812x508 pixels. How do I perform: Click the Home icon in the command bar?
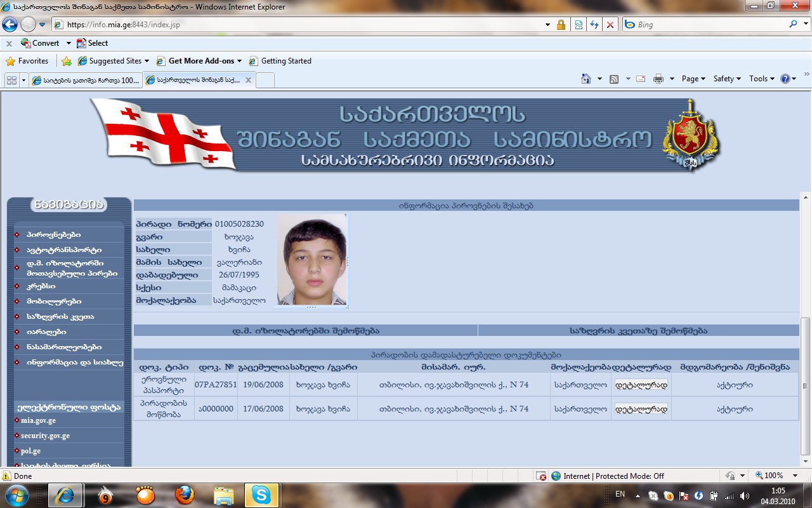pos(586,79)
